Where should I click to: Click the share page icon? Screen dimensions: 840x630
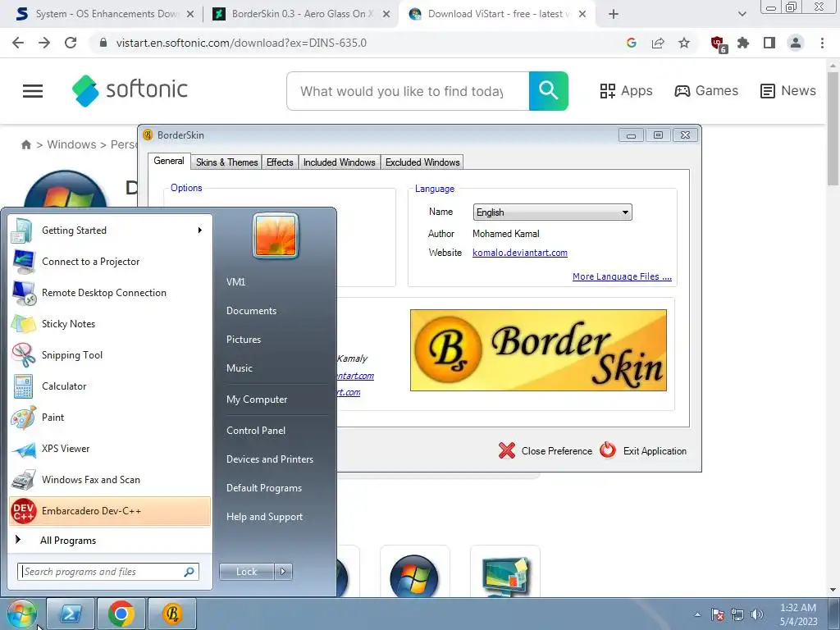click(x=658, y=43)
